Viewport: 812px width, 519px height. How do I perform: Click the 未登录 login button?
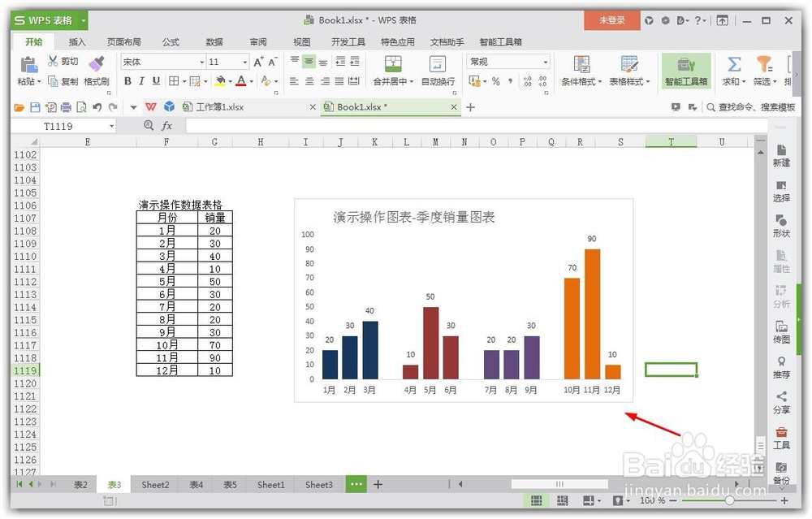(611, 20)
